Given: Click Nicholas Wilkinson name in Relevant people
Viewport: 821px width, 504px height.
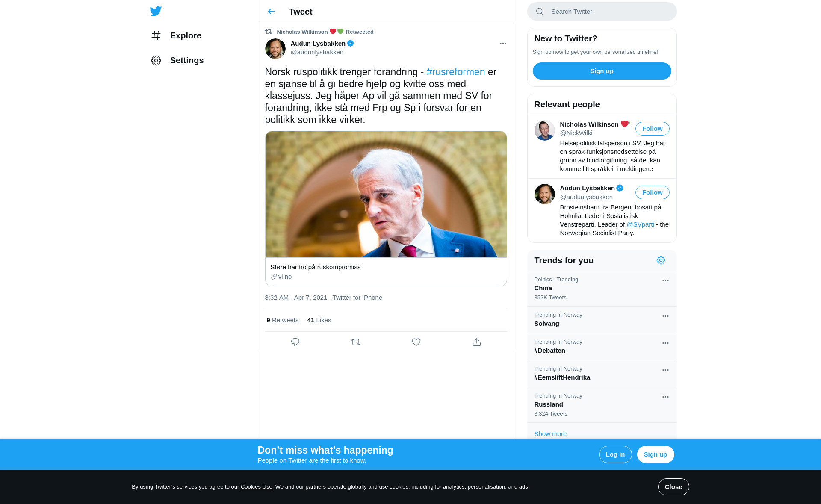Looking at the screenshot, I should point(589,124).
